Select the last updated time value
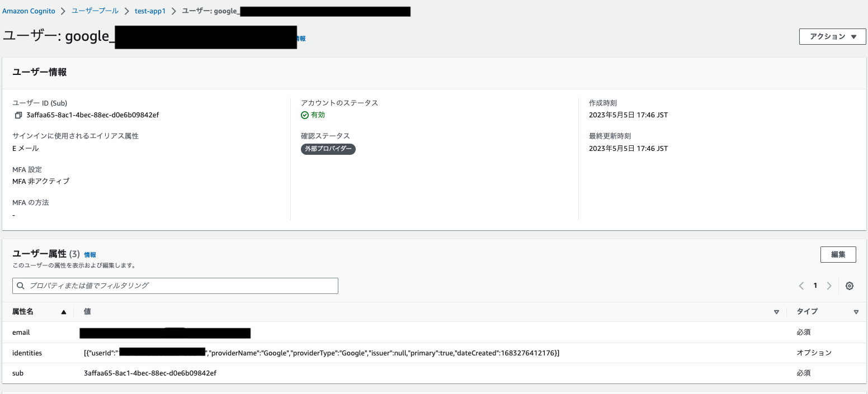 (628, 149)
